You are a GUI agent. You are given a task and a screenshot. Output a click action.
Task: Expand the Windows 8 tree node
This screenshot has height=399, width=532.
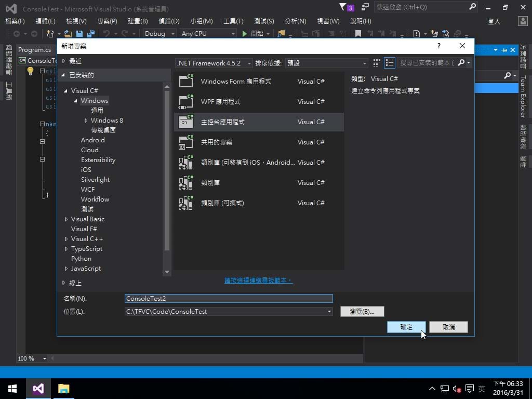[x=86, y=121]
